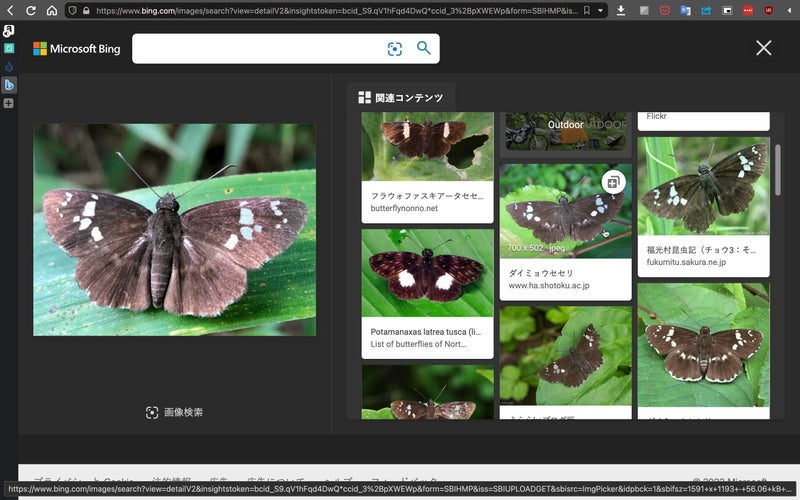Screen dimensions: 800x500
Task: Open fukumitu.sakura.ne.jp source link
Action: 686,262
